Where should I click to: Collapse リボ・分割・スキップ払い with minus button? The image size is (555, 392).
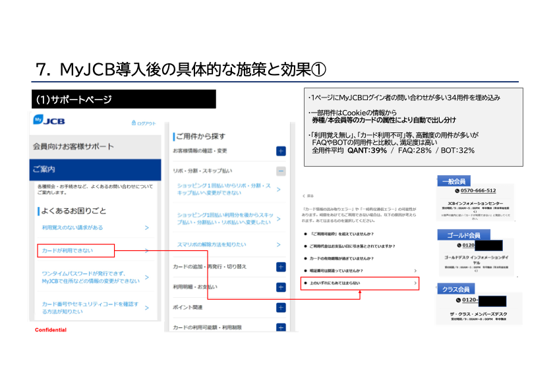[281, 171]
